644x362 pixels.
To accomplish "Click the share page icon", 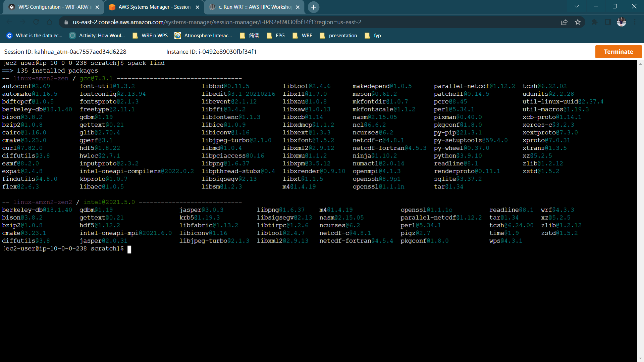I will (564, 22).
